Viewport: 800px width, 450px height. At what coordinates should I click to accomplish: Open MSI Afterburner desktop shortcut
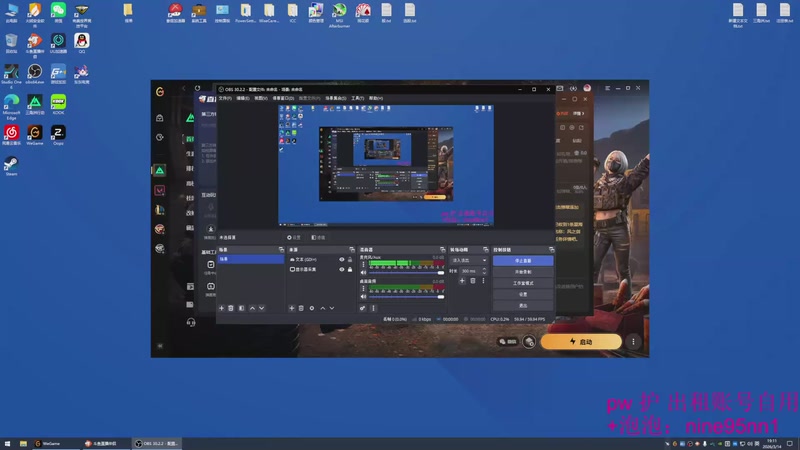(339, 14)
